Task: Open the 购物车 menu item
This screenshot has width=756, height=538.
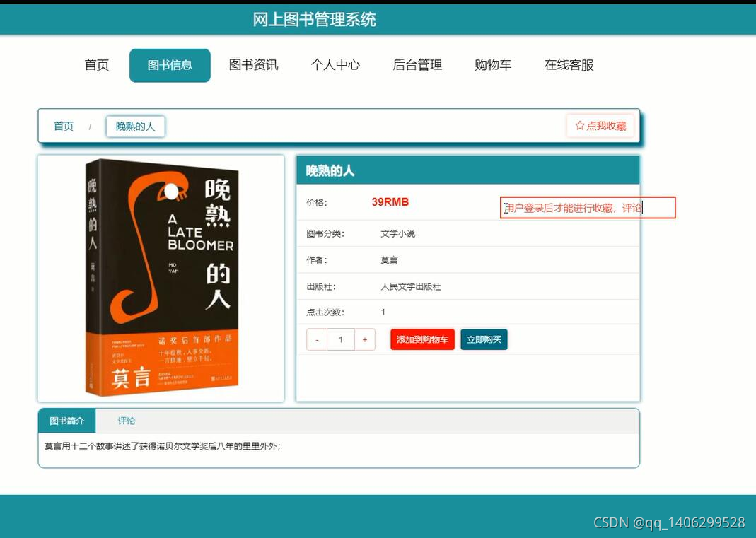Action: click(x=493, y=64)
